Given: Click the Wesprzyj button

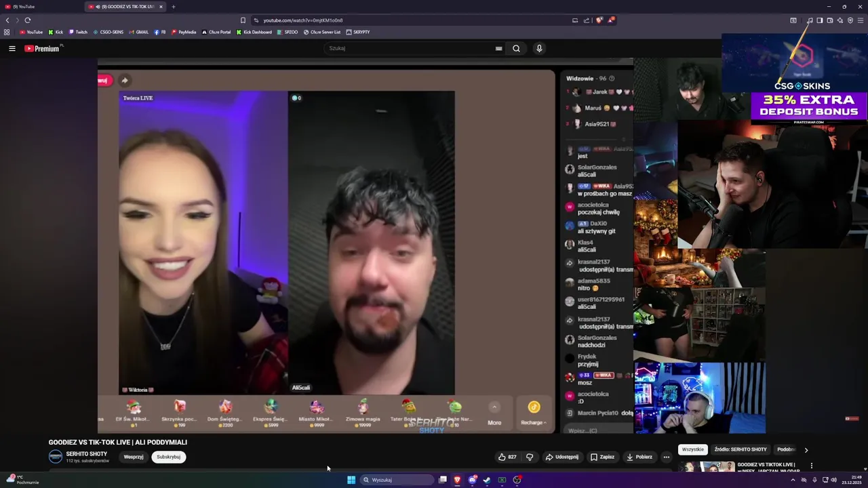Looking at the screenshot, I should (x=134, y=457).
